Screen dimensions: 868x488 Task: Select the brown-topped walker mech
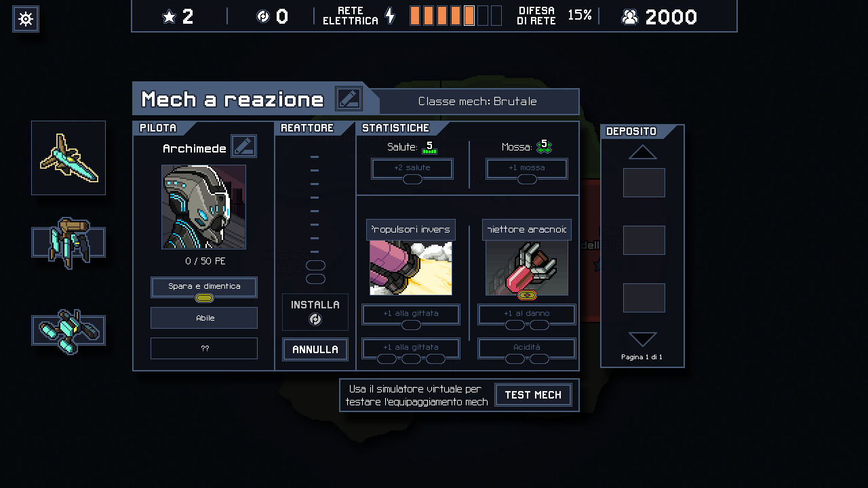pyautogui.click(x=68, y=243)
